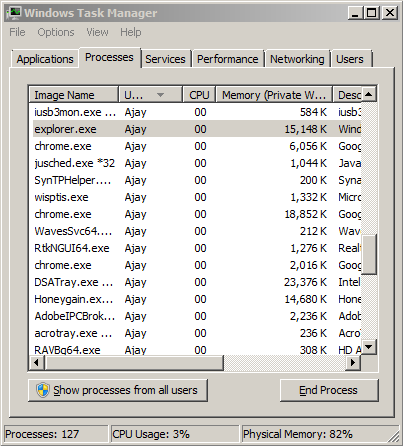Click the Processes: 127 status entry
The image size is (403, 446).
(56, 434)
